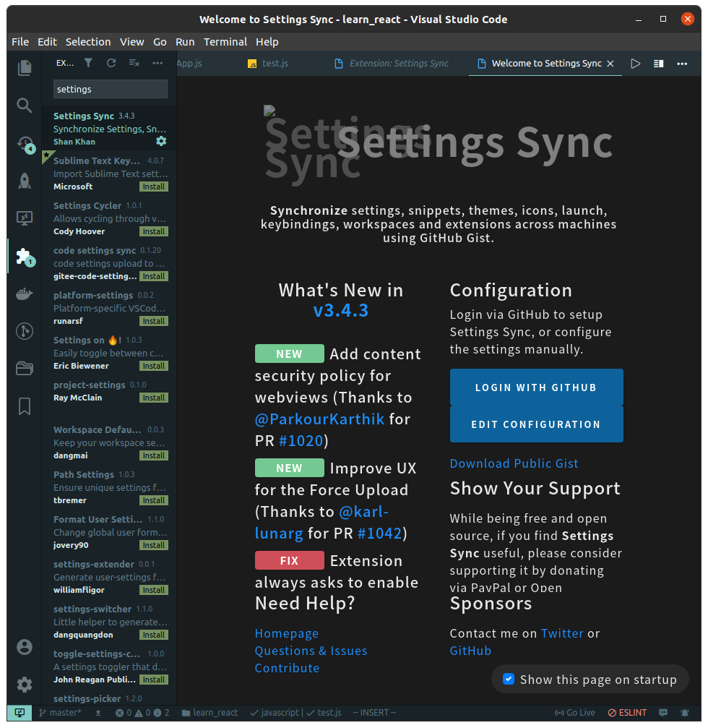This screenshot has height=728, width=708.
Task: Open Settings Sync manage gear icon
Action: (161, 141)
